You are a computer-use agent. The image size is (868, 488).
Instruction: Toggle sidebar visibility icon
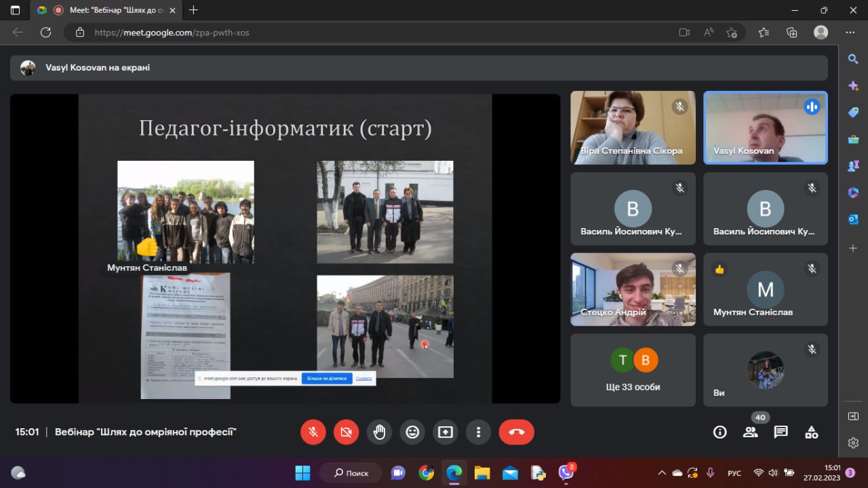tap(853, 416)
